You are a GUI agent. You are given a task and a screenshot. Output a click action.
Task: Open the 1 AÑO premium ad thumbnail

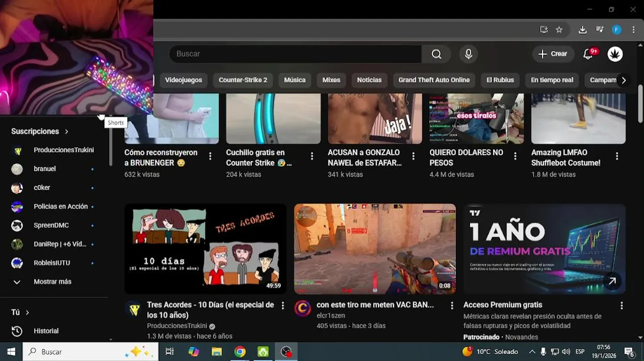click(544, 249)
